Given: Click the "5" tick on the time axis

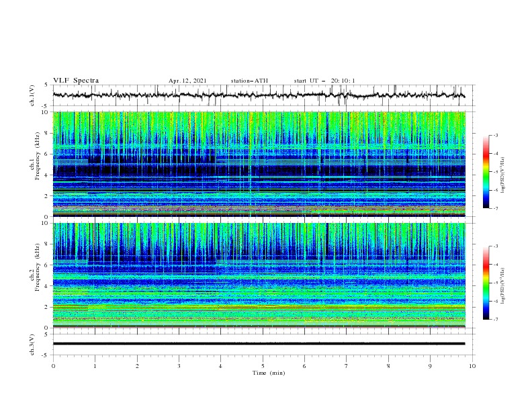Looking at the screenshot, I should (263, 366).
